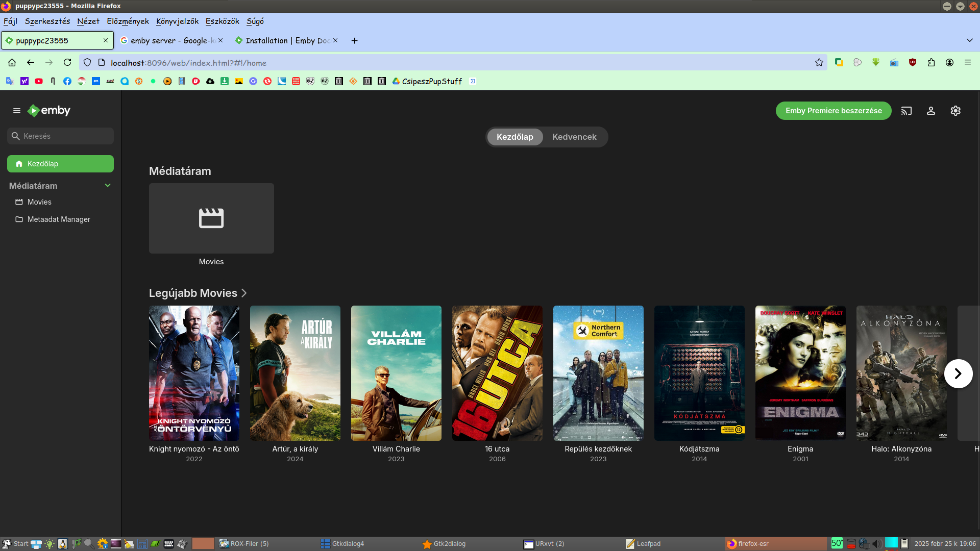Open the Emby user profile icon
Viewport: 980px width, 551px height.
(931, 111)
